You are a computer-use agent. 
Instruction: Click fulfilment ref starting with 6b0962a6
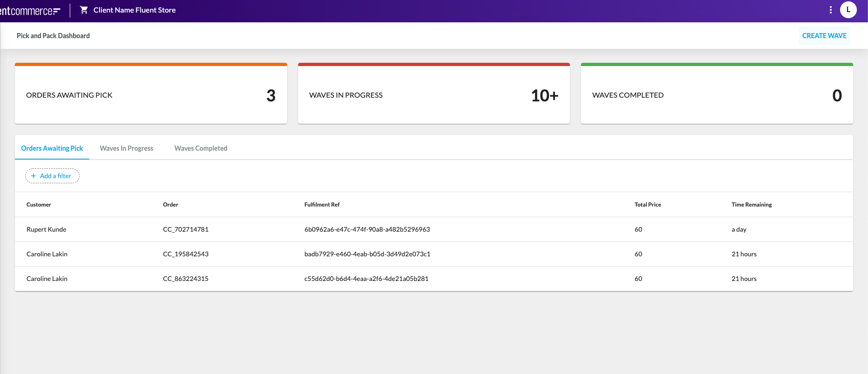point(367,229)
